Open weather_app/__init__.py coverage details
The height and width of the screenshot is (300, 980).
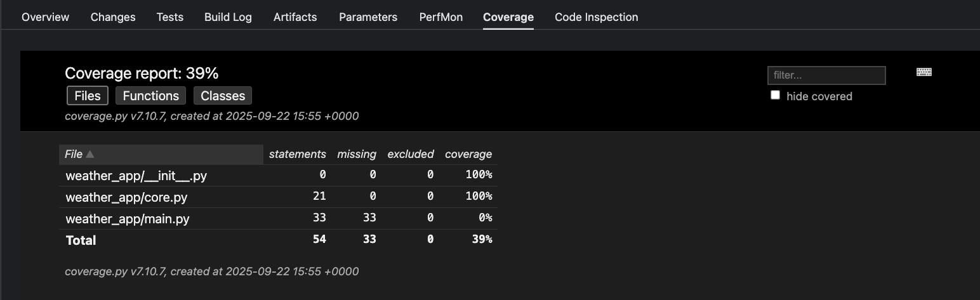pos(136,176)
